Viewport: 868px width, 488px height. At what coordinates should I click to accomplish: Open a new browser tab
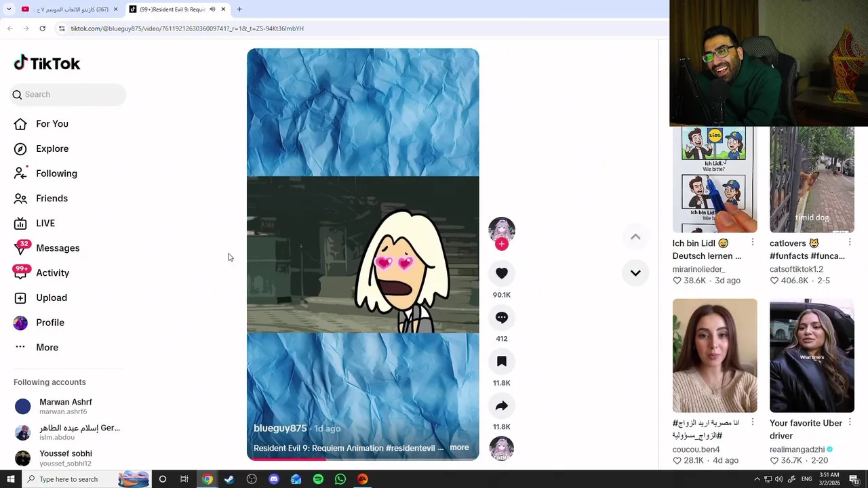[x=239, y=9]
